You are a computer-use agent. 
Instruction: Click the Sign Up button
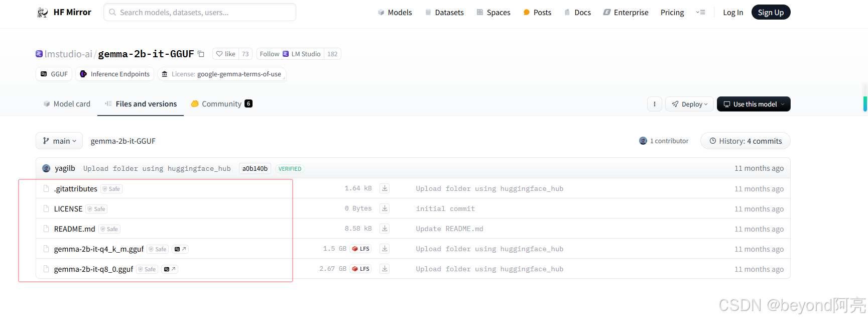pos(771,13)
